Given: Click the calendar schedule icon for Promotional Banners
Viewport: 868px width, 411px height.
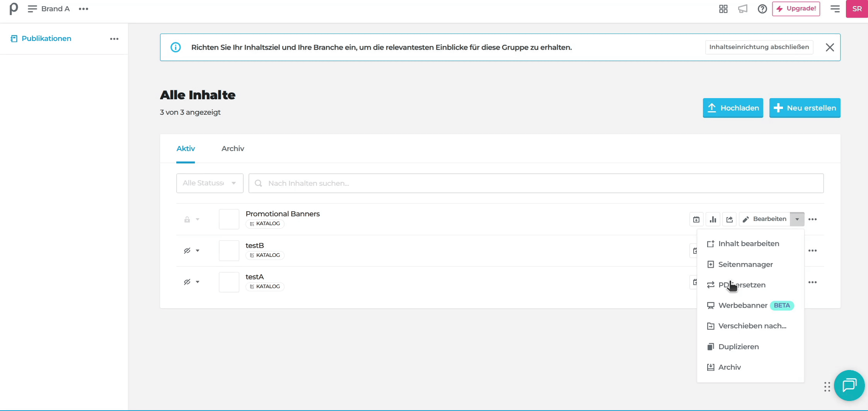Looking at the screenshot, I should (696, 219).
